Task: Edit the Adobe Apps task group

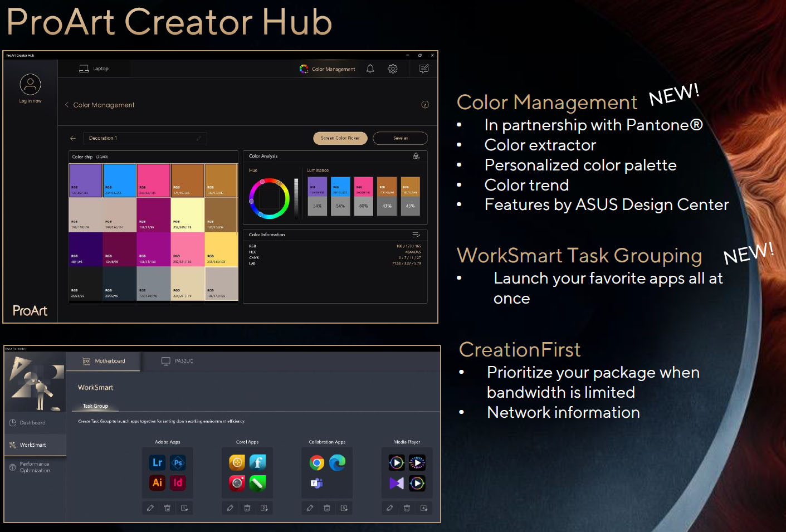Action: 150,508
